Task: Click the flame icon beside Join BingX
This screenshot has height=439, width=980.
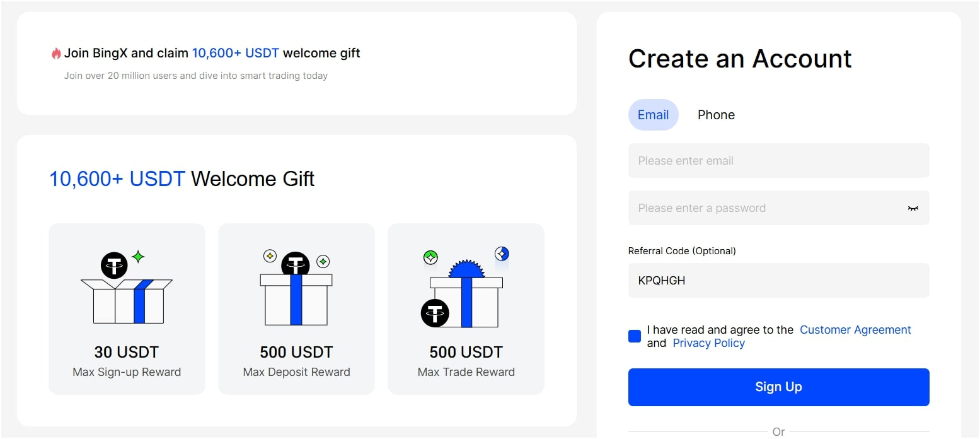Action: pyautogui.click(x=56, y=54)
